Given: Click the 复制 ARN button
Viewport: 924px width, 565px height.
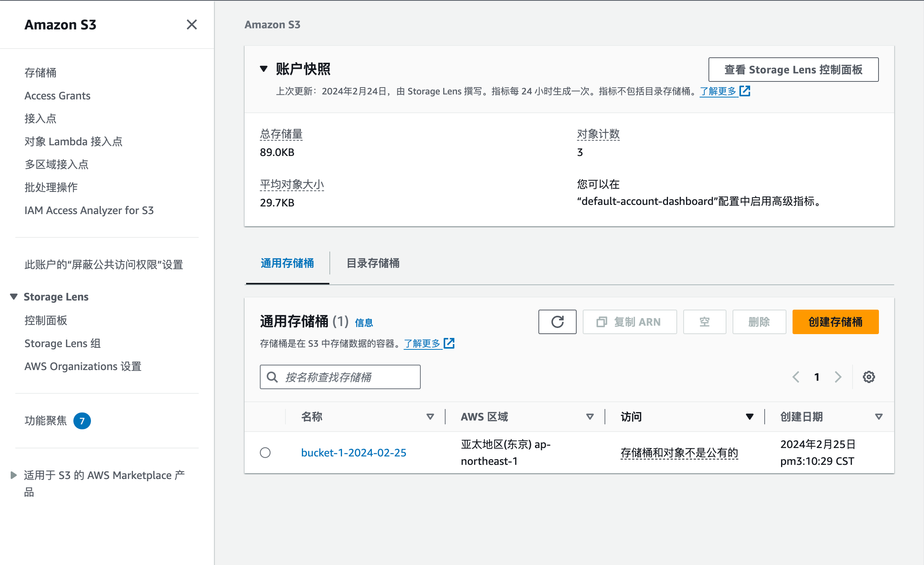Looking at the screenshot, I should click(629, 322).
